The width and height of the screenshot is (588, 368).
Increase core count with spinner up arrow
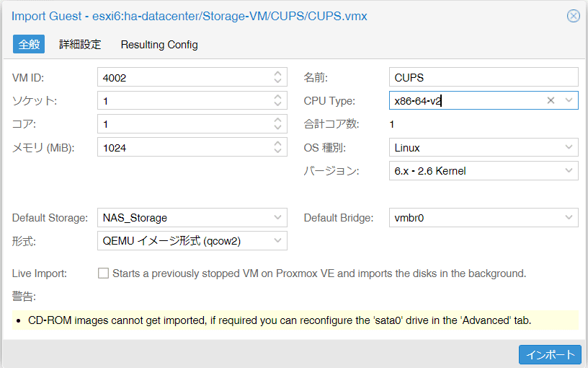(x=277, y=120)
